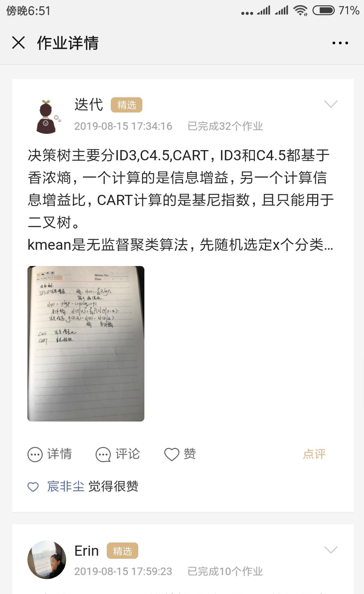Tap the 精选 badge next to Erin
Screen dimensions: 364x594
tap(122, 551)
